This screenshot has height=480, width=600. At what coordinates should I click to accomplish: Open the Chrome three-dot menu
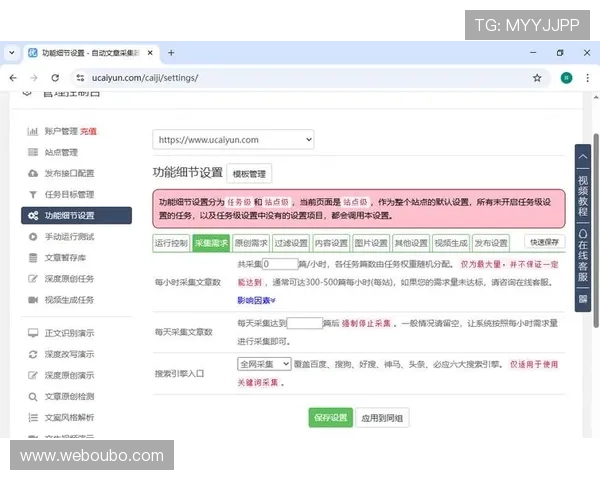[x=587, y=78]
